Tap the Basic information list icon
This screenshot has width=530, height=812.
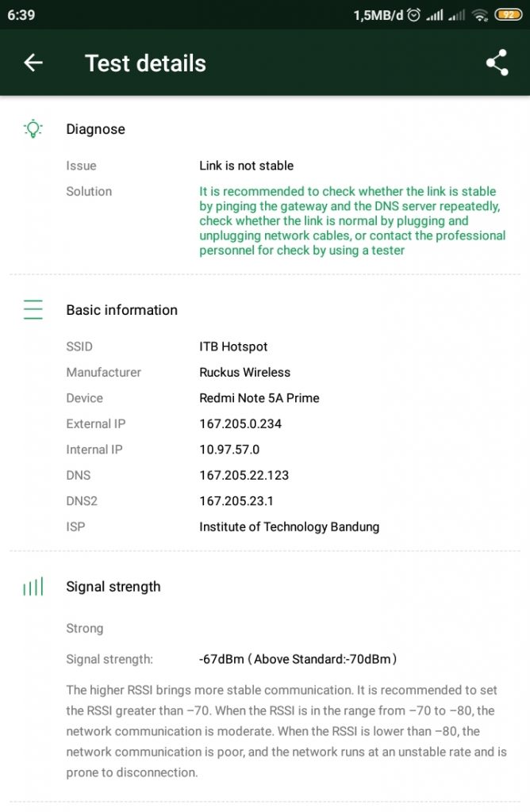(33, 309)
